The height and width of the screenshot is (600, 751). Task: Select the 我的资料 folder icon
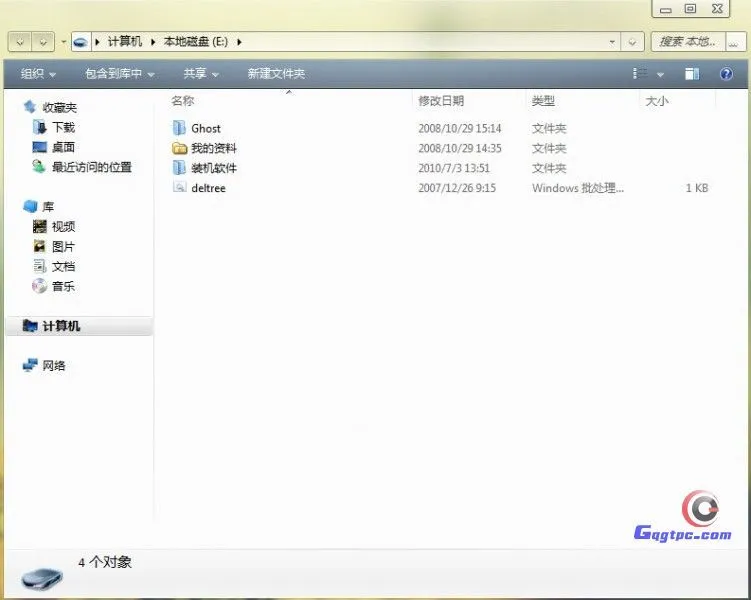[x=179, y=148]
